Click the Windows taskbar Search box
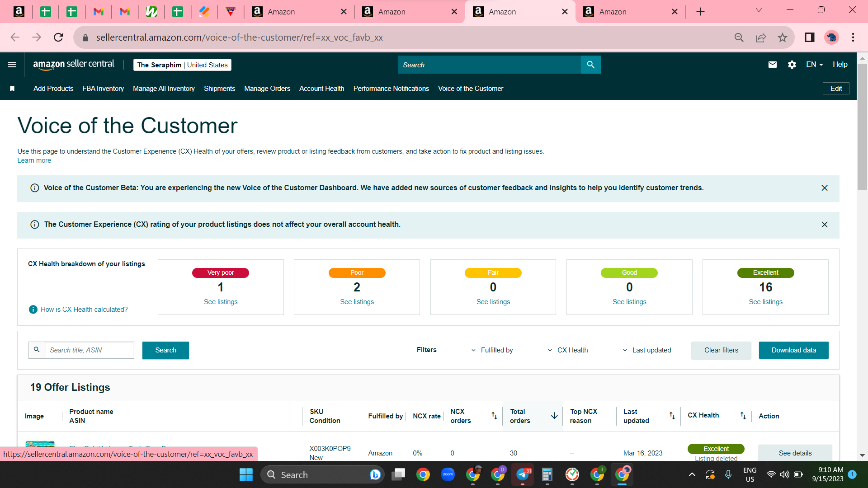Image resolution: width=868 pixels, height=488 pixels. coord(322,475)
